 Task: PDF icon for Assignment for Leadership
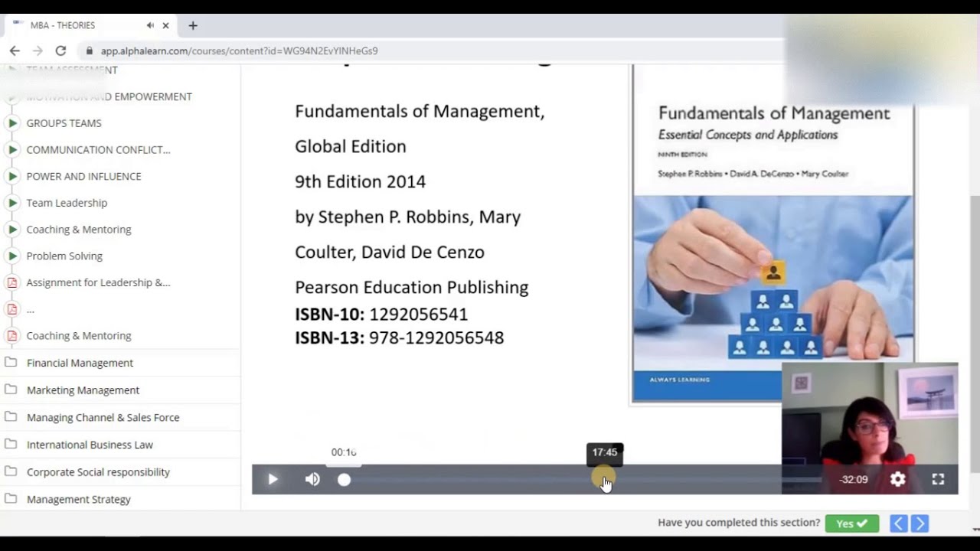(11, 282)
